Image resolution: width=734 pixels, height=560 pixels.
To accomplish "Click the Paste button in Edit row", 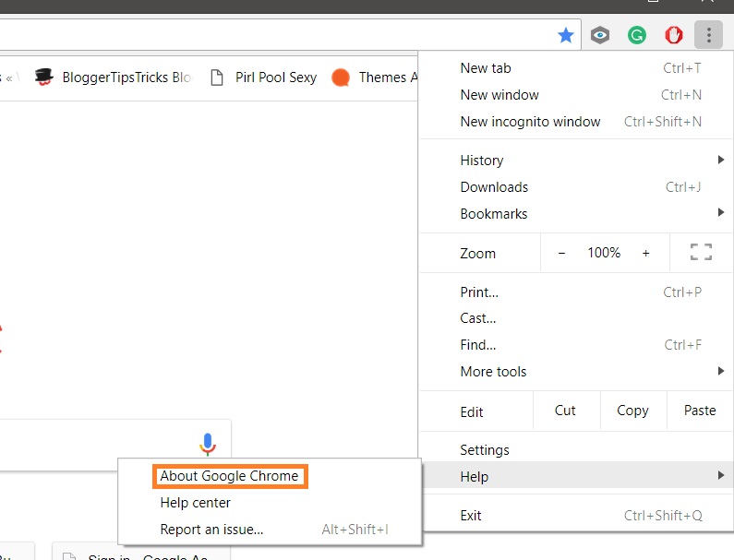I will coord(700,411).
